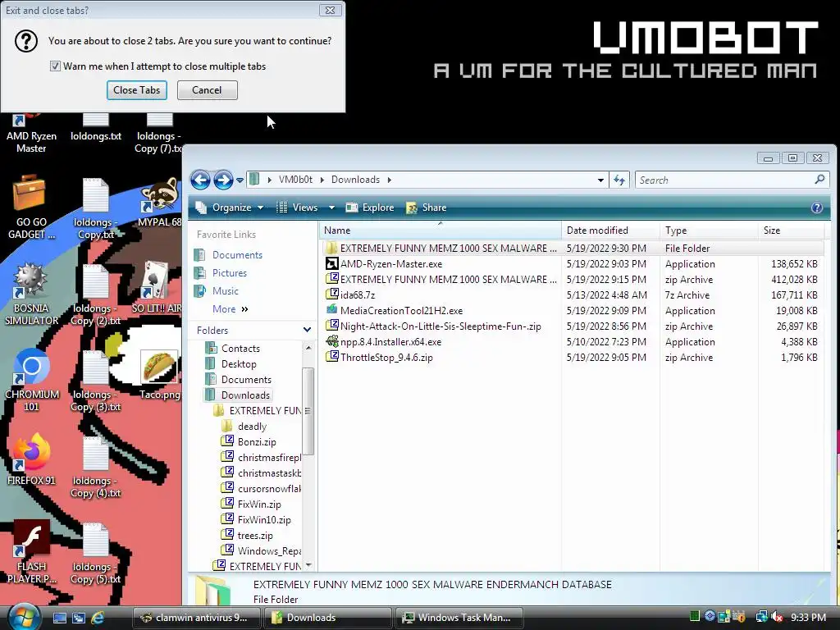Image resolution: width=840 pixels, height=630 pixels.
Task: Select GO GO GADGET desktop icon
Action: tap(31, 207)
